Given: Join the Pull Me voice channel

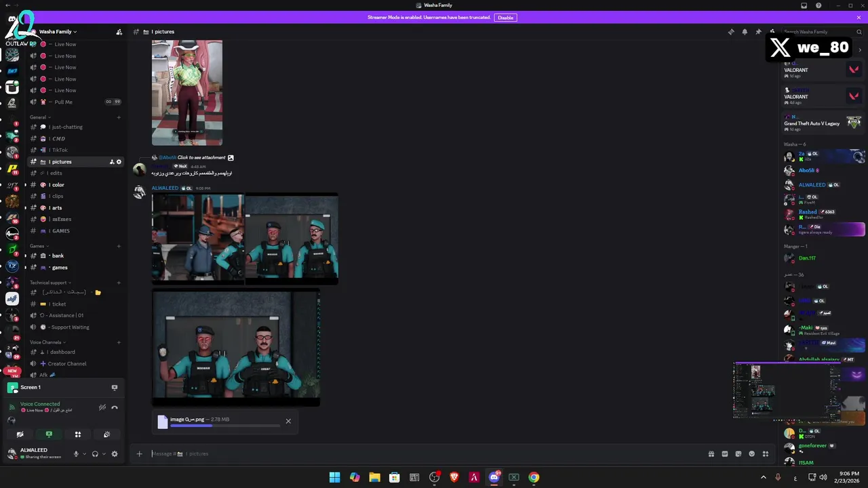Looking at the screenshot, I should pos(75,102).
